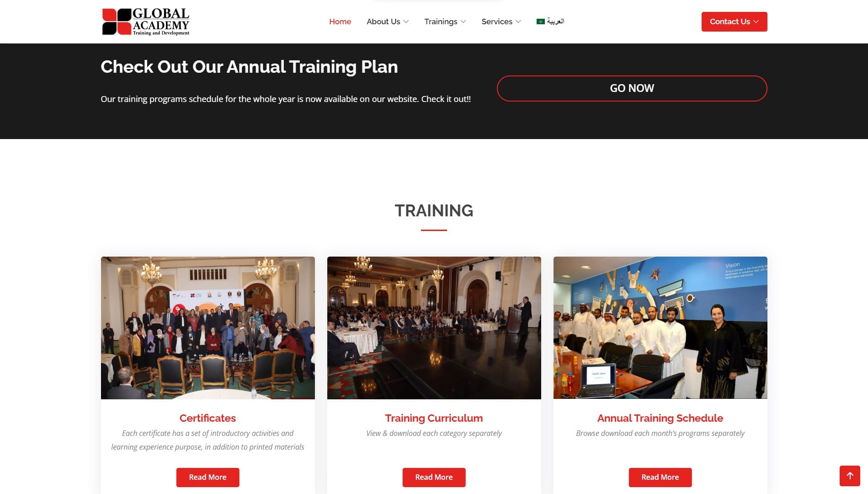
Task: Click Read More under Training Curriculum
Action: tap(434, 477)
